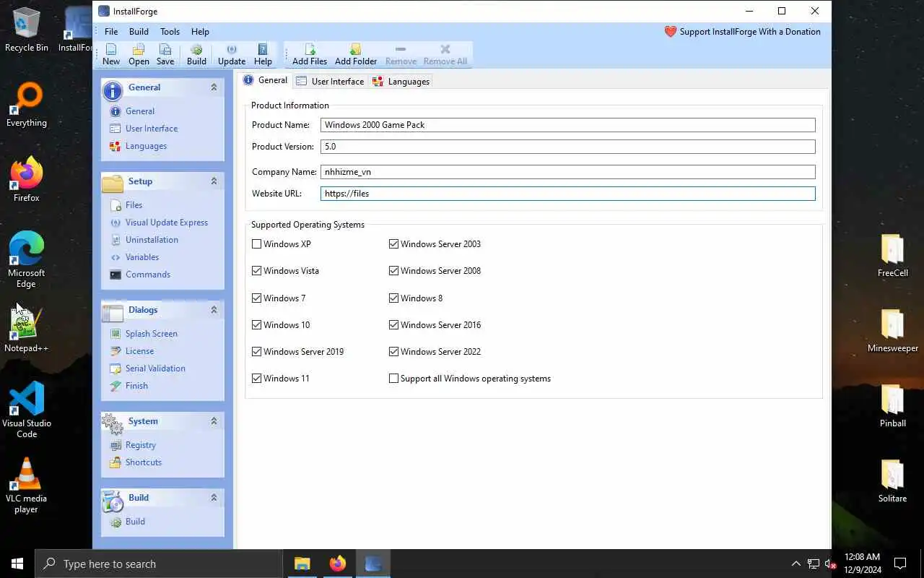The height and width of the screenshot is (578, 924).
Task: Uncheck Windows 11 support
Action: pos(256,379)
